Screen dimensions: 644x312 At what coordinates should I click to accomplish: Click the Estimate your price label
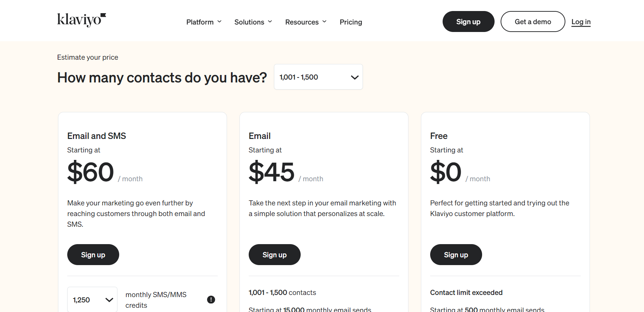point(88,57)
